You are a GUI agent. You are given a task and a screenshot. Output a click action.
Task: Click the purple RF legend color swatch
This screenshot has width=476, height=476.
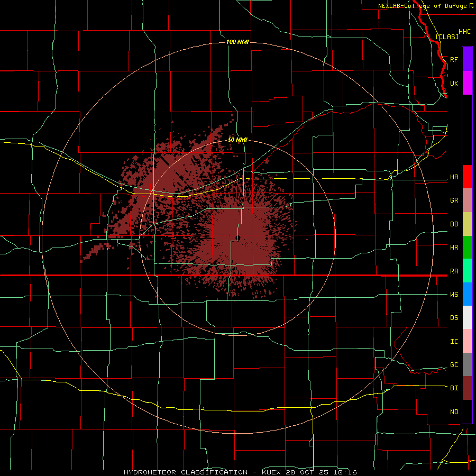coord(467,59)
